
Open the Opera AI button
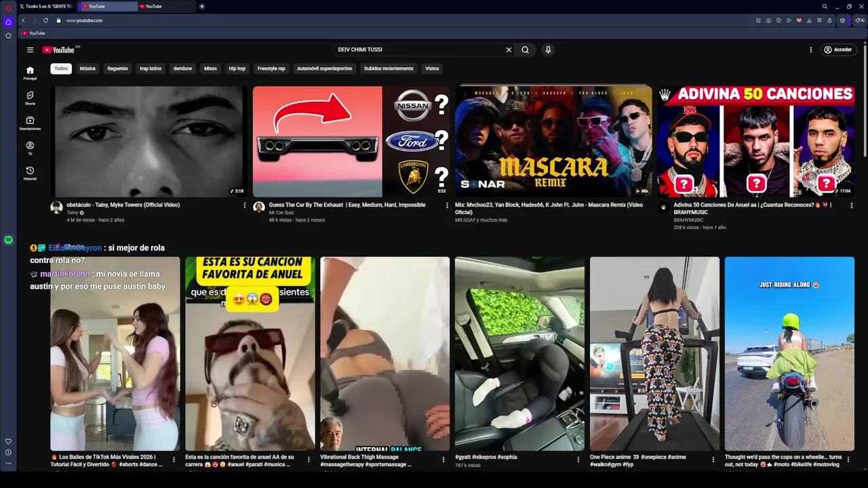[x=860, y=20]
